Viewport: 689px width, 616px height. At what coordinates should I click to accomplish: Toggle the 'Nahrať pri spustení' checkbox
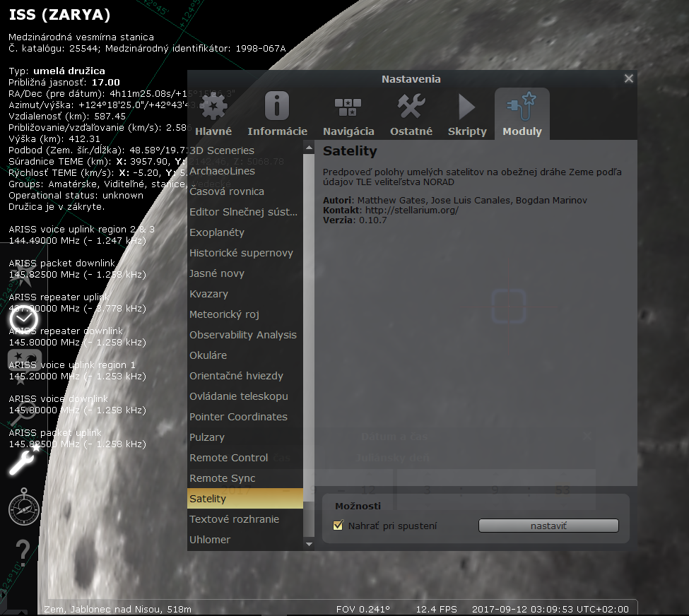click(x=338, y=526)
